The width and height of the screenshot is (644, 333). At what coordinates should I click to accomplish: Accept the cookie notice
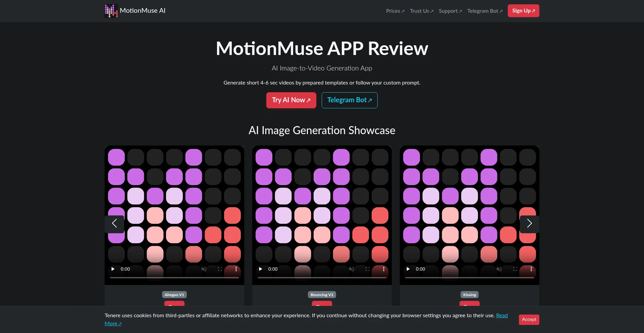coord(529,320)
